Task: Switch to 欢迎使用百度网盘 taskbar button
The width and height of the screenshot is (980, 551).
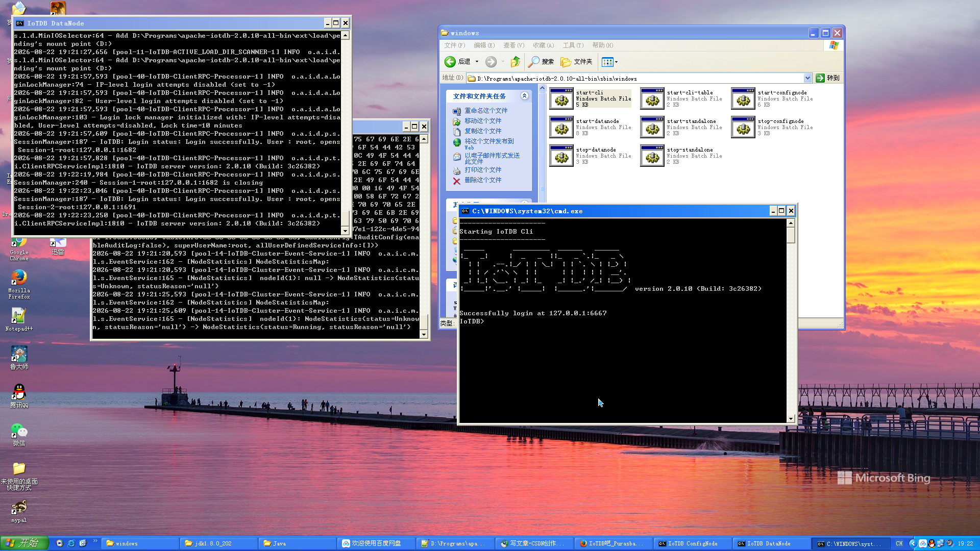Action: [377, 543]
